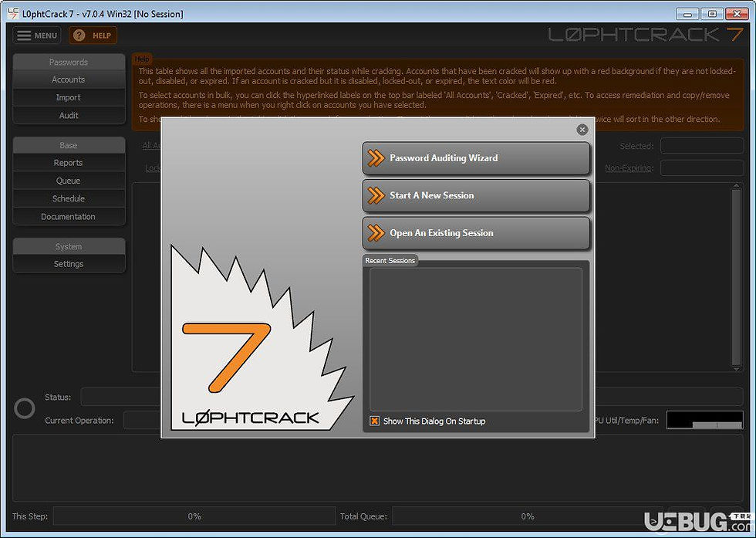Click the orange HELP button

[x=93, y=36]
